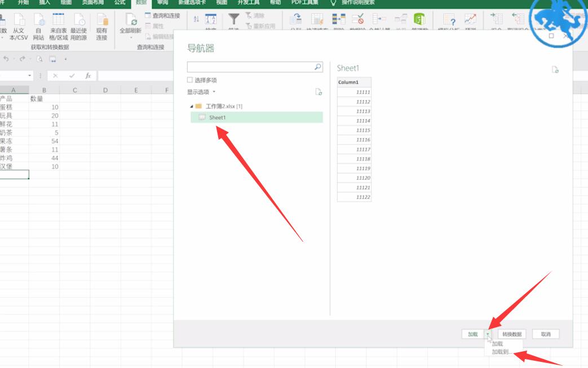Click the 从文本/CSV import icon
The image size is (588, 368).
coord(19,20)
